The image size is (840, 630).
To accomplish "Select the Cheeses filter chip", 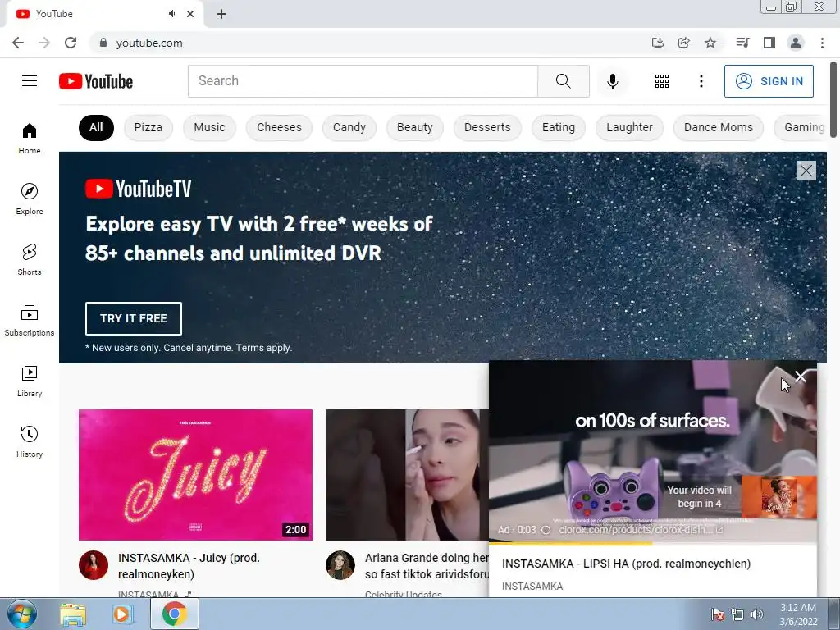I will pyautogui.click(x=279, y=127).
